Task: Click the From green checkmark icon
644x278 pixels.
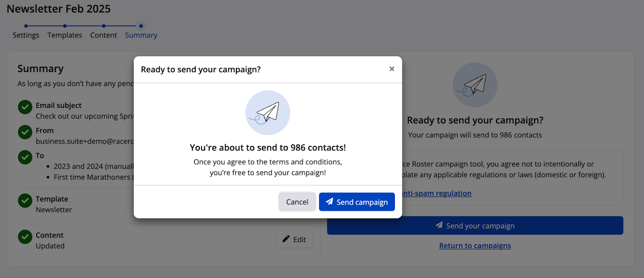Action: point(25,132)
